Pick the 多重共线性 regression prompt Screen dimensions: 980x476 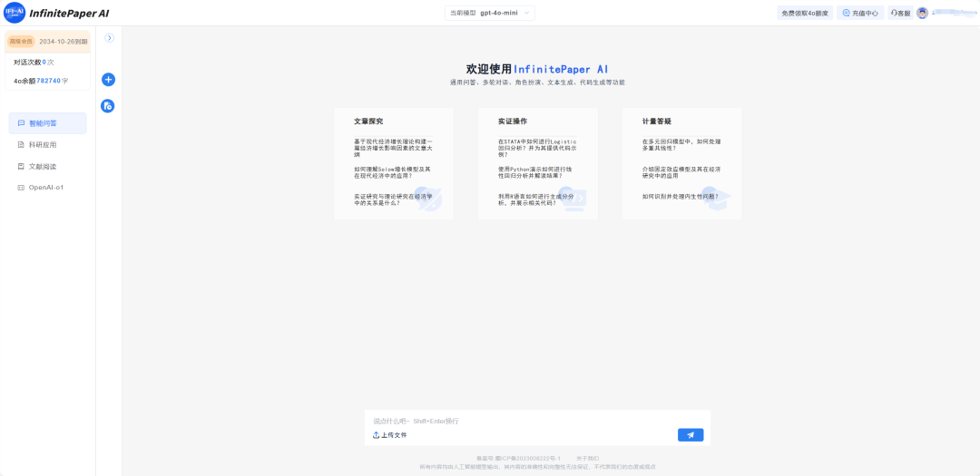tap(681, 145)
